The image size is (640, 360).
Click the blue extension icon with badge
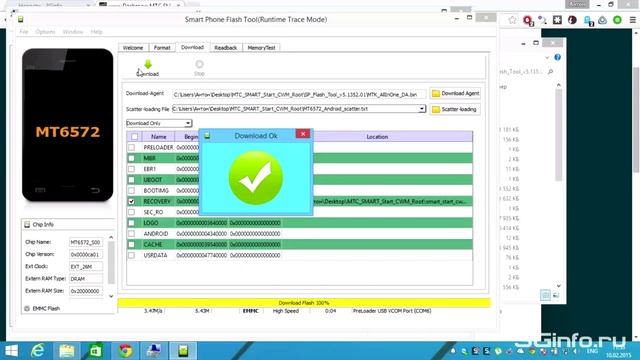[x=588, y=20]
